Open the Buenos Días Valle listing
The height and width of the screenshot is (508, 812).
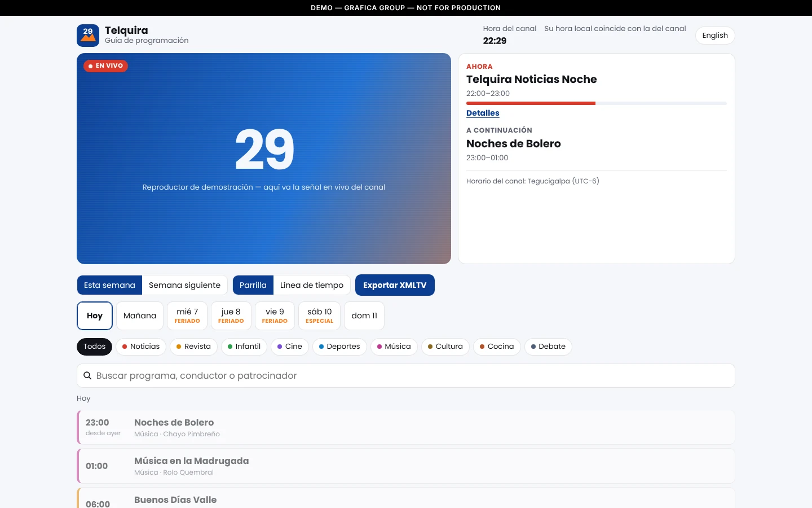(406, 499)
